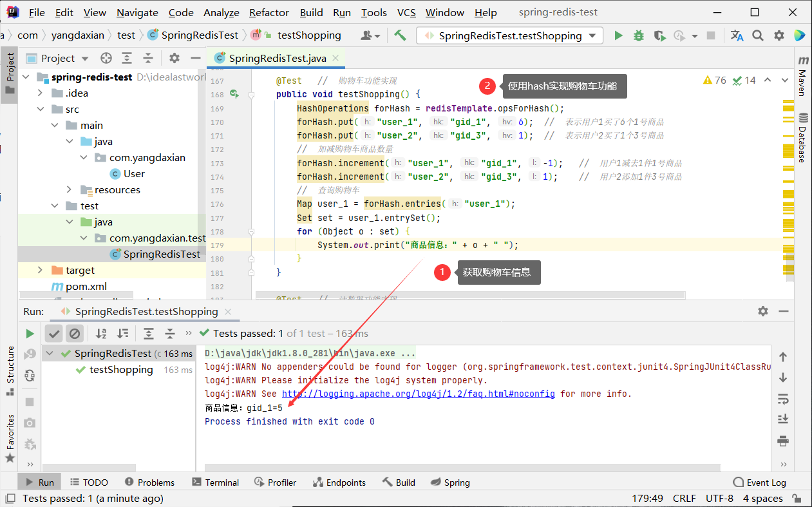Click the 4 spaces indent entry
Viewport: 812px width, 507px height.
tap(762, 498)
